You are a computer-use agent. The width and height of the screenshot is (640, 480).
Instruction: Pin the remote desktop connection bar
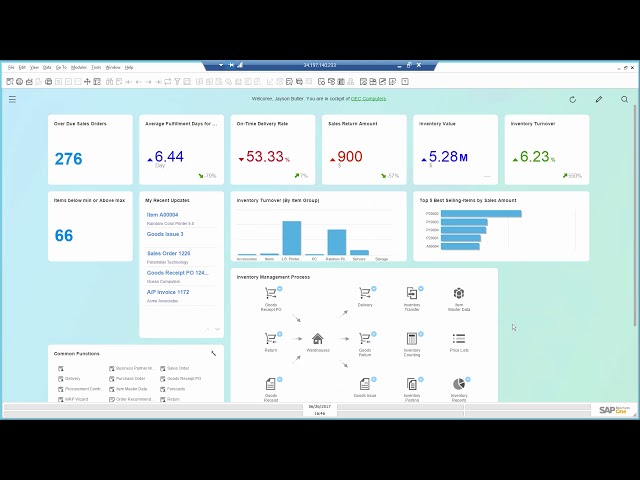231,65
